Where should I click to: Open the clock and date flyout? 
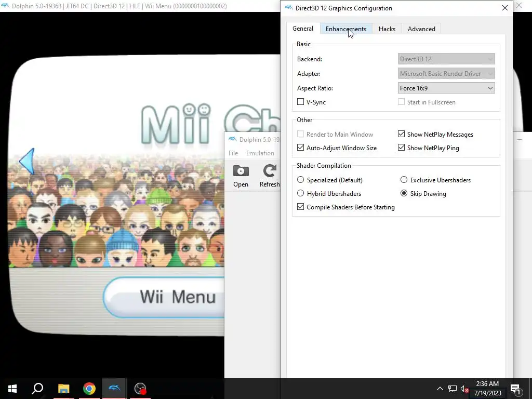pos(487,389)
